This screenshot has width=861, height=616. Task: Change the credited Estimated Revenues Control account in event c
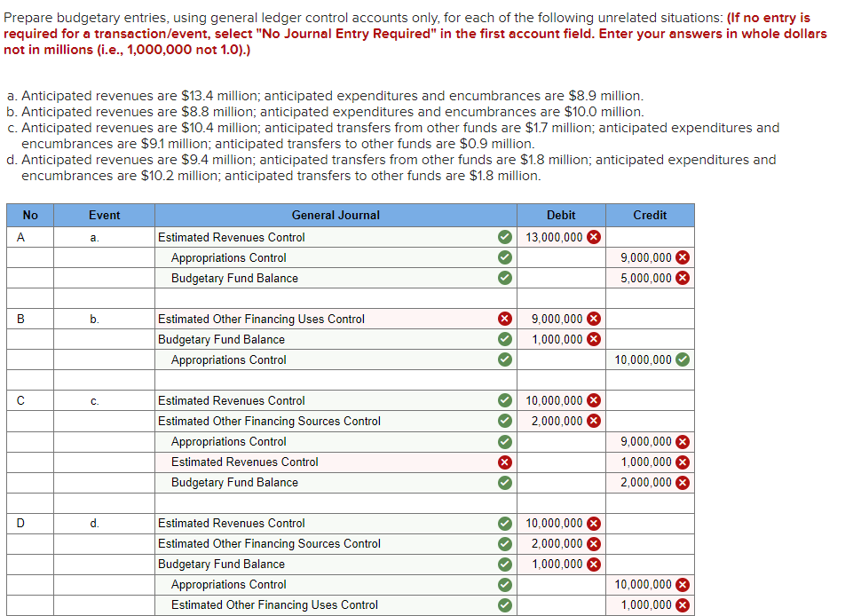[x=336, y=462]
